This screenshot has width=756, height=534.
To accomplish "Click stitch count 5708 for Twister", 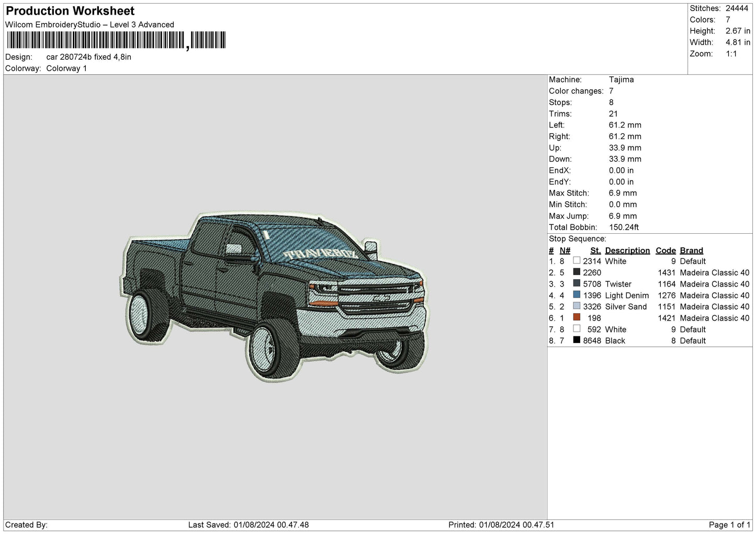I will 592,284.
